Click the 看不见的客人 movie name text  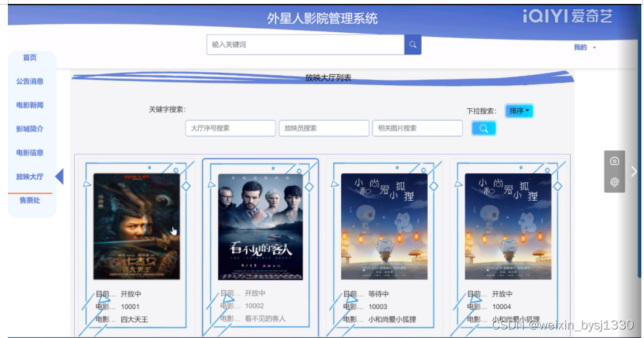point(265,319)
